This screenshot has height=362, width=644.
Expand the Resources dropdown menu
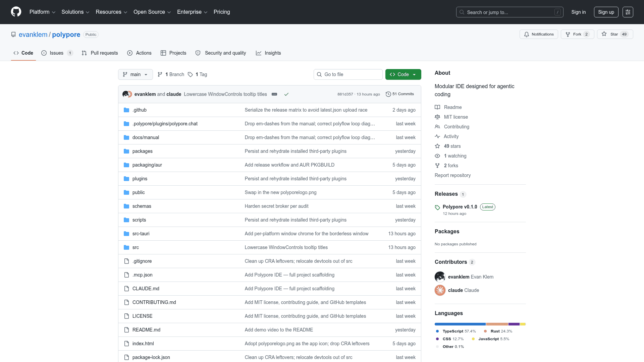pyautogui.click(x=111, y=12)
